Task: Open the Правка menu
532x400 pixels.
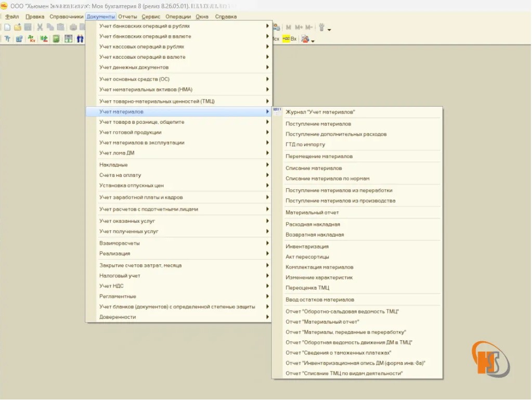Action: point(35,16)
